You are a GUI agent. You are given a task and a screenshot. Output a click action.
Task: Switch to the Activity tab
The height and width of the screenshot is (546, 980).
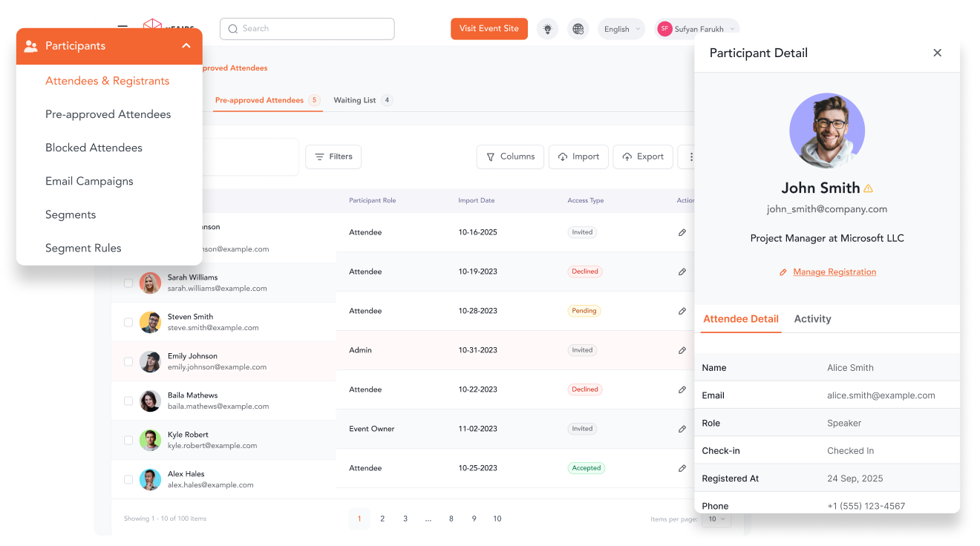pos(812,319)
